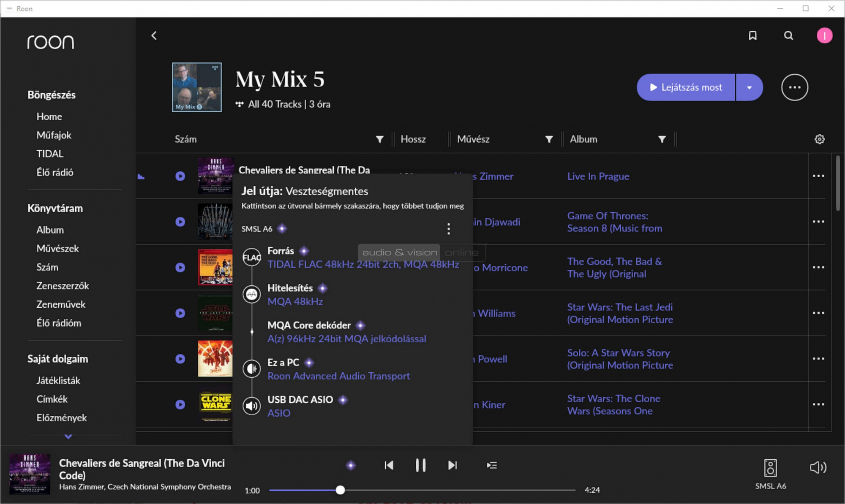This screenshot has width=845, height=504.
Task: Open Címkék in the sidebar
Action: click(x=52, y=399)
